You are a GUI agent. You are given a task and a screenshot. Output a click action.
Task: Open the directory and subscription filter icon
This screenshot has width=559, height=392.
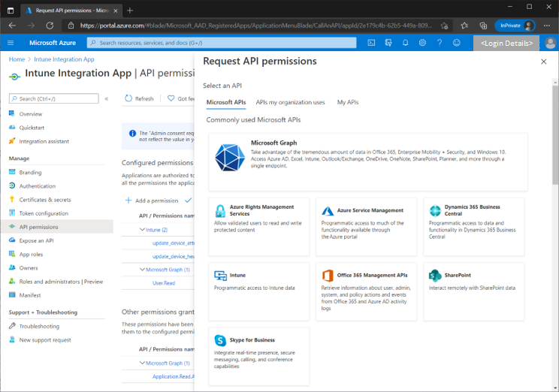(388, 43)
